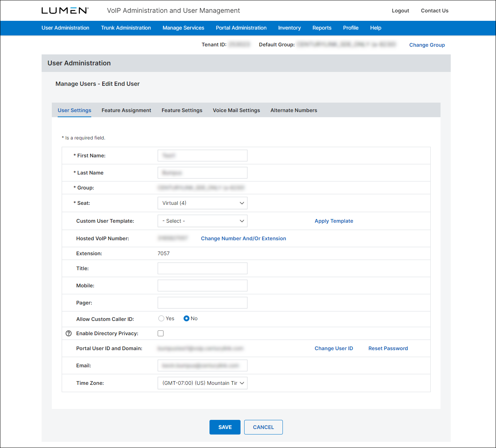496x448 pixels.
Task: Check the Enable Directory Privacy checkbox
Action: (161, 333)
